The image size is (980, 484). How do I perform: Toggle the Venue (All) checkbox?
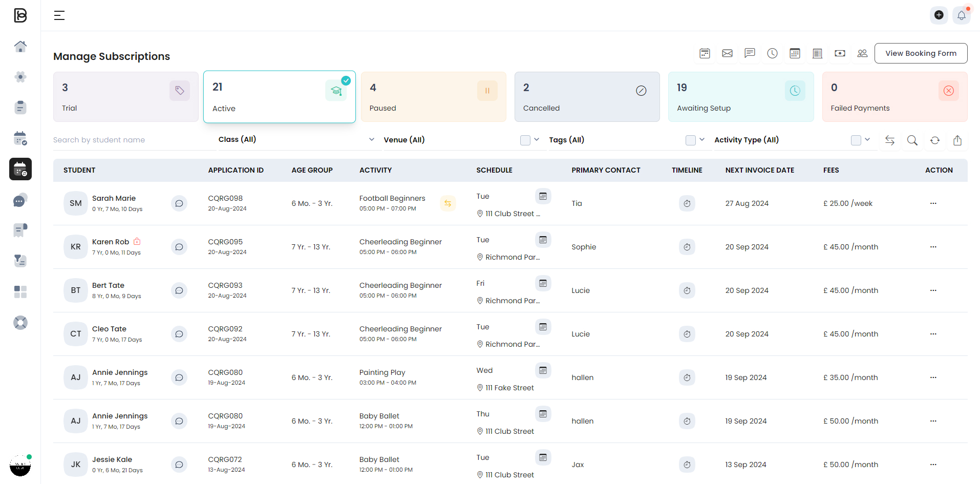point(525,140)
